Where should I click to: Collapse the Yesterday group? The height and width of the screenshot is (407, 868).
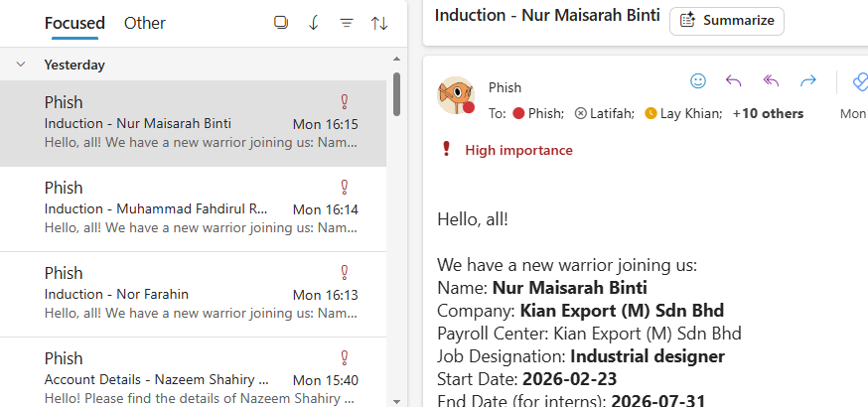click(x=21, y=65)
